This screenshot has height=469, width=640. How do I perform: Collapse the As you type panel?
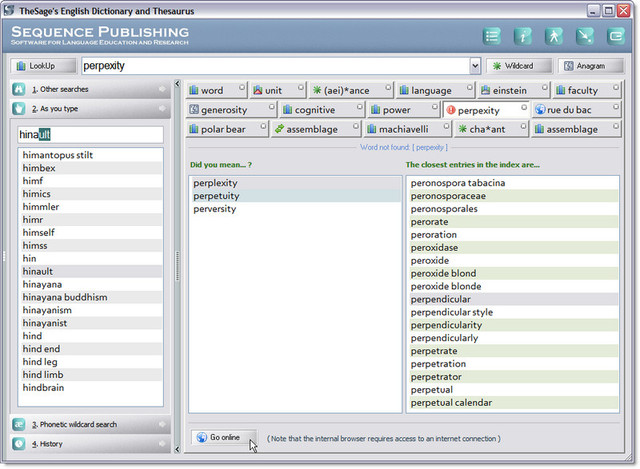tap(91, 109)
